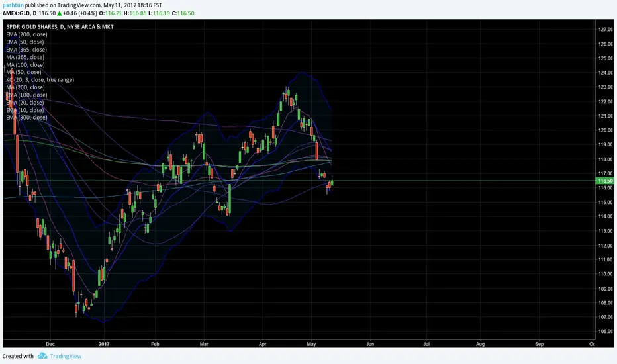Click the green 116.50 current price tag
This screenshot has height=364, width=617.
[x=605, y=181]
